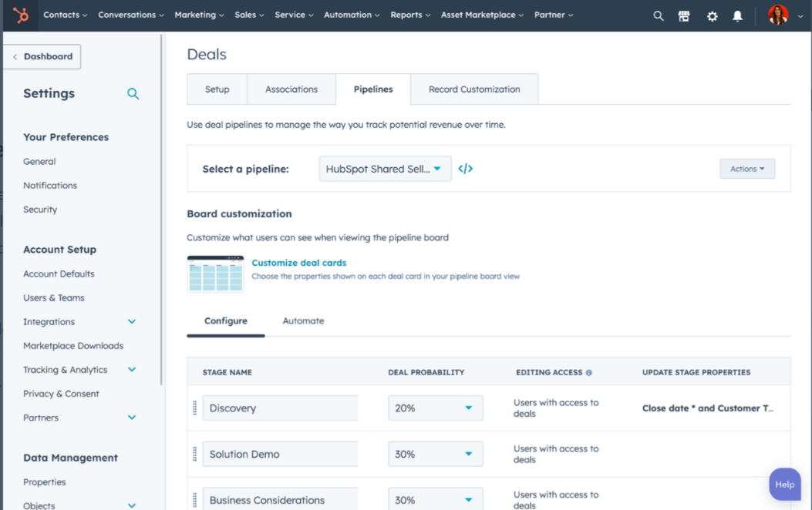Open the HubSpot Shared Sell pipeline dropdown
Screen dimensions: 812x510
click(385, 169)
